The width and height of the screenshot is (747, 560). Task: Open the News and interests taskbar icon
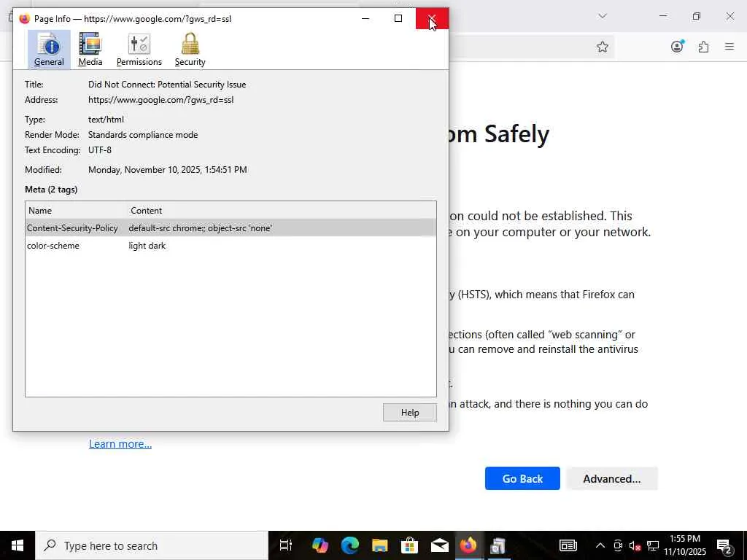click(568, 545)
